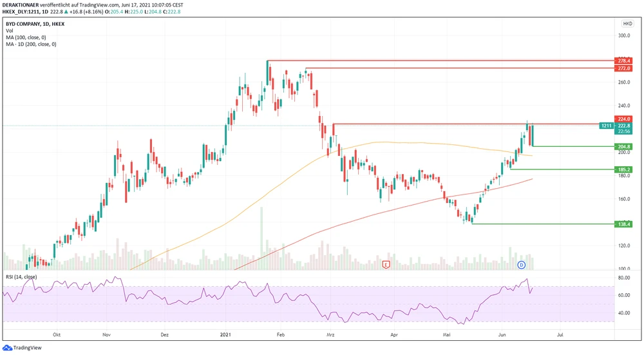Viewport: 644px width, 355px height.
Task: Click the current price 222.8 label
Action: [625, 126]
